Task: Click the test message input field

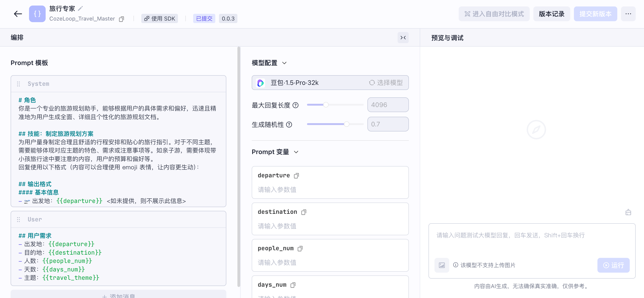Action: click(525, 235)
